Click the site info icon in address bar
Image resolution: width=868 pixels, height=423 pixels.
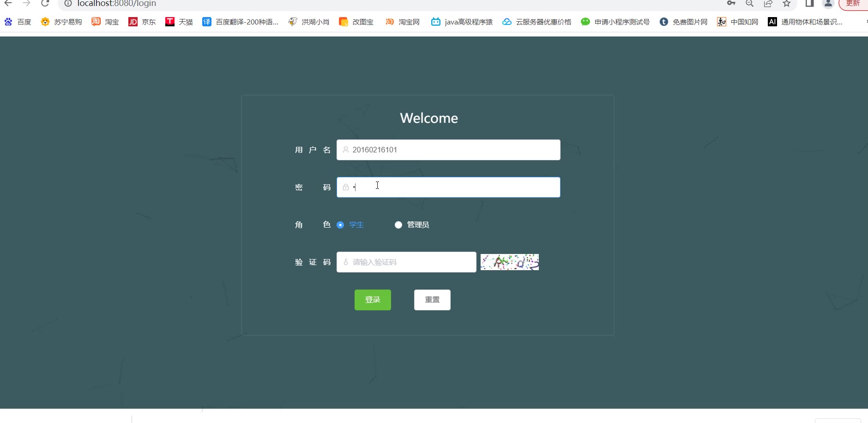point(68,3)
